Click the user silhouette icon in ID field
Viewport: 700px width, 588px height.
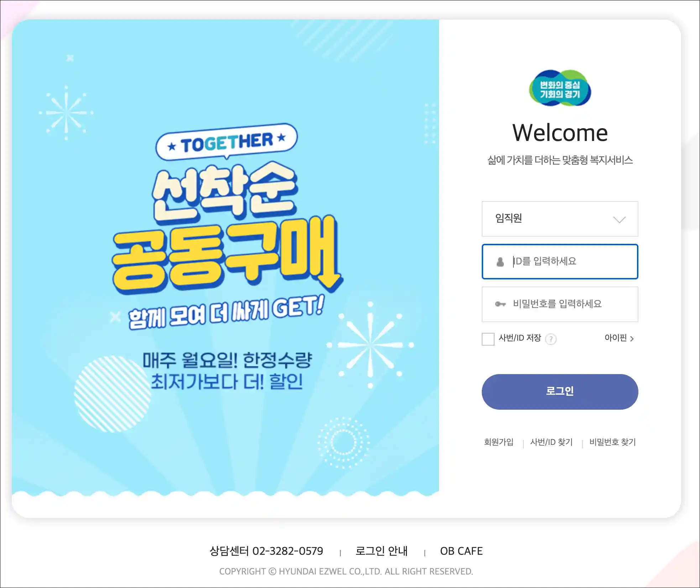click(x=500, y=262)
